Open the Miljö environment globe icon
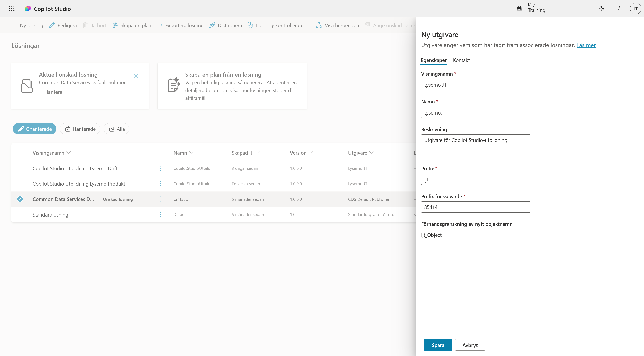The width and height of the screenshot is (644, 356). (x=519, y=8)
